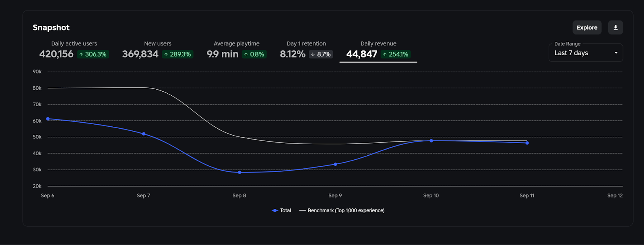This screenshot has height=245, width=644.
Task: Click the Sep 10 data point
Action: click(431, 141)
